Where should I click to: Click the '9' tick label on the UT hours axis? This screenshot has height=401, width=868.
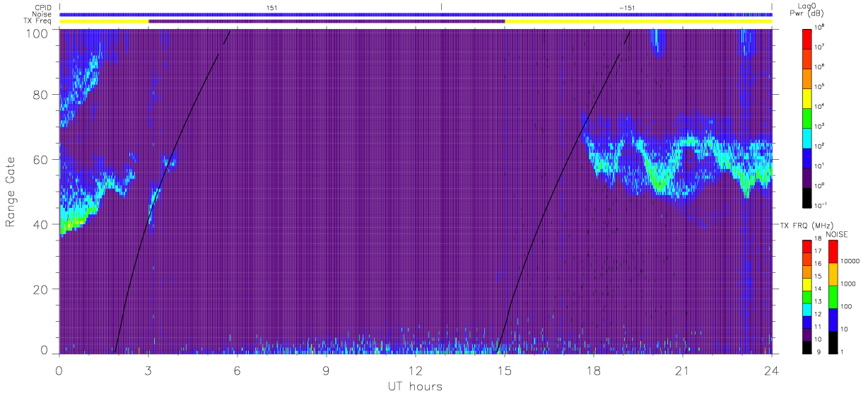point(327,371)
